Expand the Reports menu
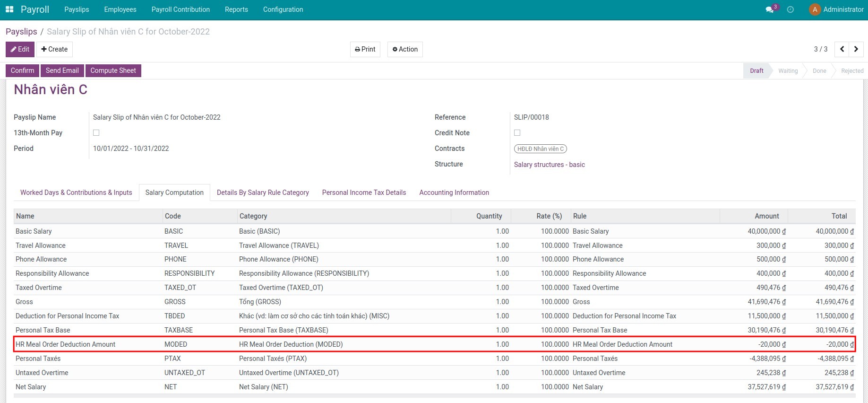 [x=236, y=9]
